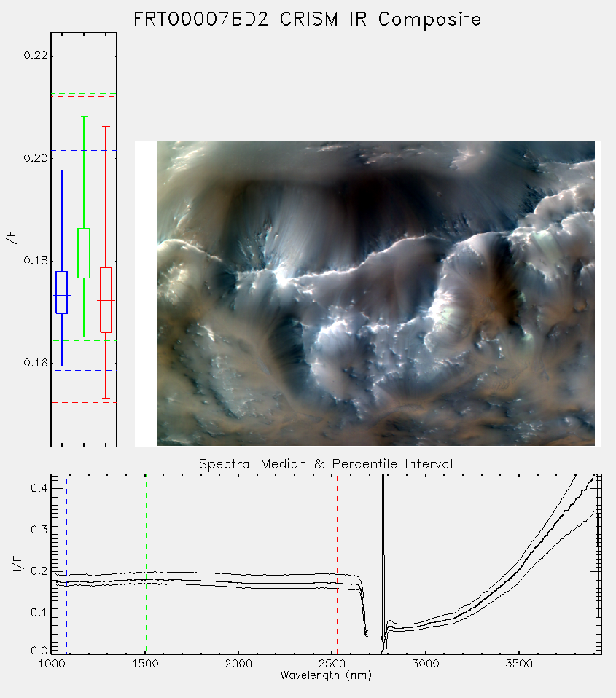Click the red box in boxplot
Image resolution: width=616 pixels, height=698 pixels.
click(106, 300)
